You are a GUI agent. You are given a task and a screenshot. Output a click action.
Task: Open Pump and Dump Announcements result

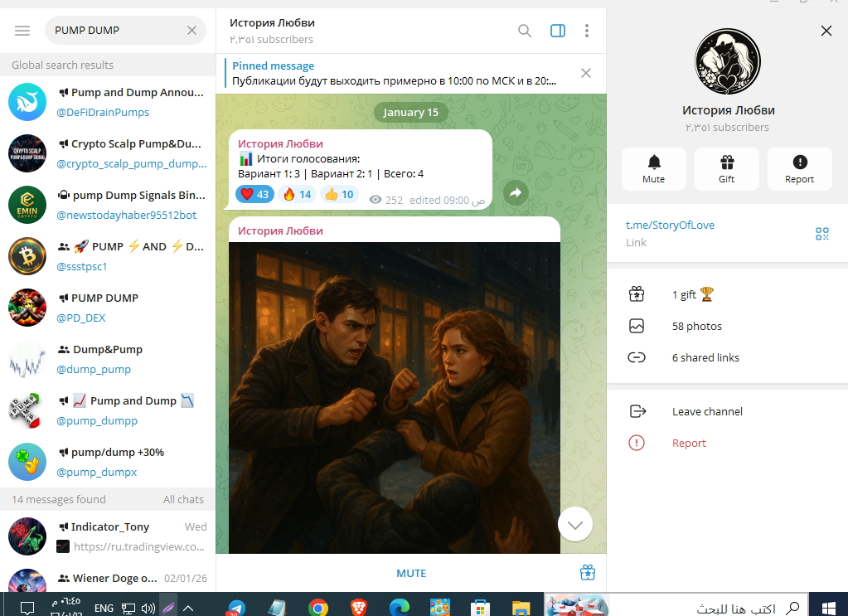[108, 102]
